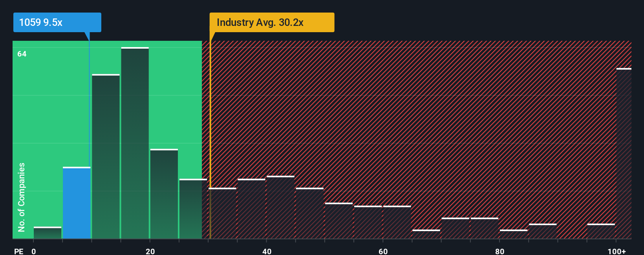Click the '100+' bar at far right
This screenshot has height=255, width=644.
tap(624, 153)
